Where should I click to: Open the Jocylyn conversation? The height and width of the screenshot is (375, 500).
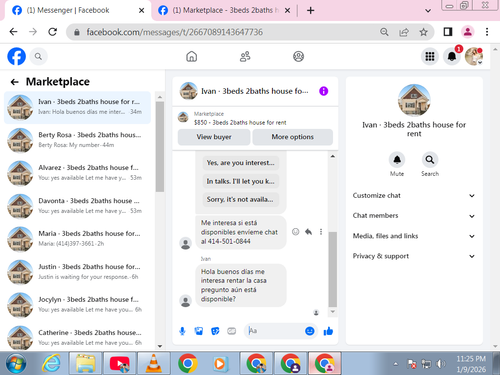point(77,305)
